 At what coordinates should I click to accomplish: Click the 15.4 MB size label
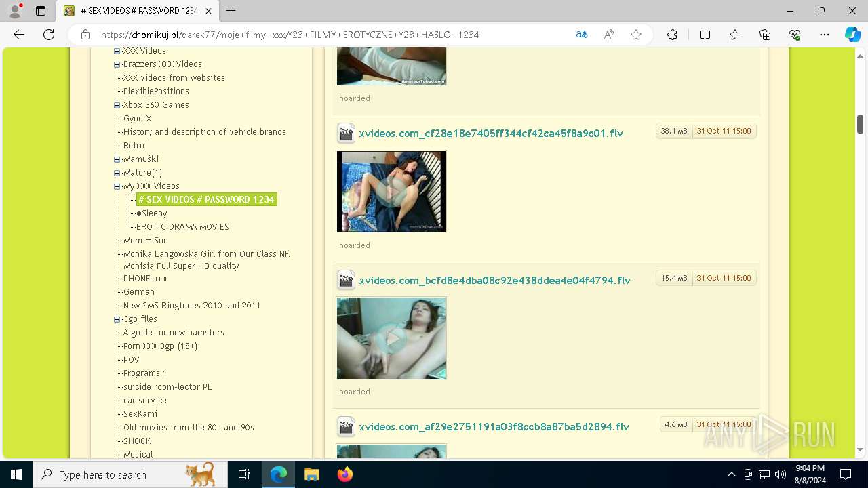tap(674, 279)
